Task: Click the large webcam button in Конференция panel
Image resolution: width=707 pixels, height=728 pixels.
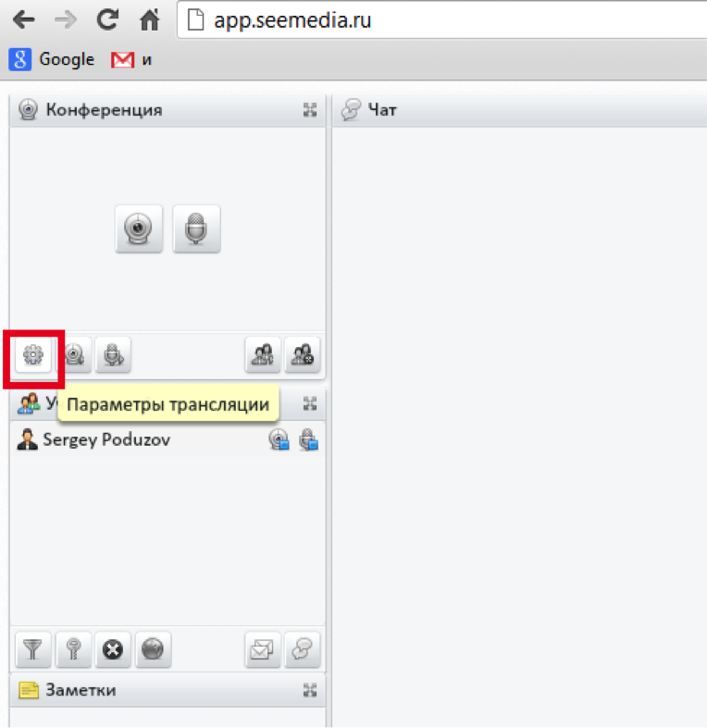Action: (139, 228)
